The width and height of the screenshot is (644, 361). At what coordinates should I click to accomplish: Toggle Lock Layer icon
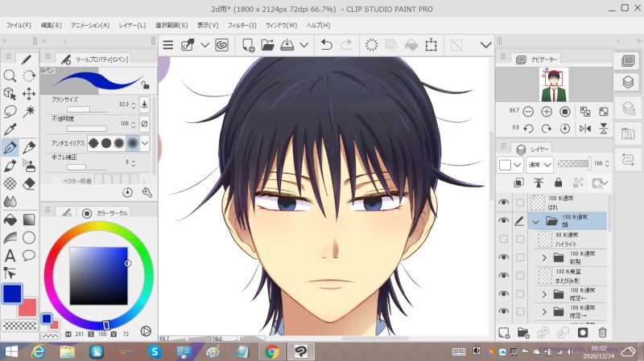(x=558, y=183)
